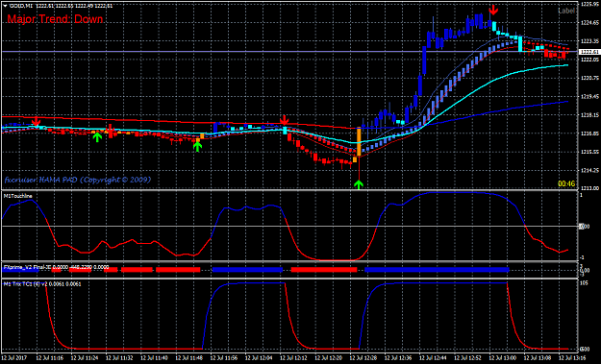
Task: Click the long blue FXprime bar ending at 13:00
Action: point(437,270)
